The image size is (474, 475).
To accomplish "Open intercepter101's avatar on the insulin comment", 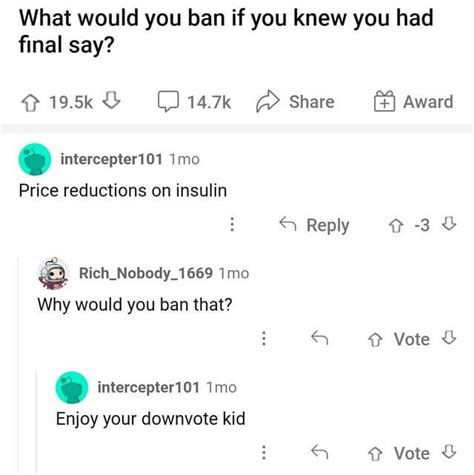I will tap(34, 159).
